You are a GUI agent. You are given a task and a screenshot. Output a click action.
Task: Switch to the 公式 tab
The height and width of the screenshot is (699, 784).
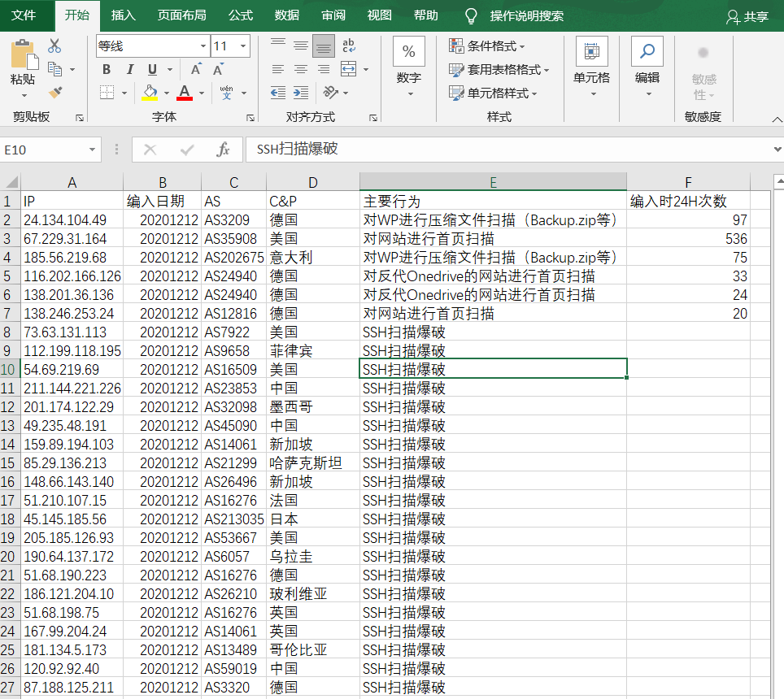241,15
